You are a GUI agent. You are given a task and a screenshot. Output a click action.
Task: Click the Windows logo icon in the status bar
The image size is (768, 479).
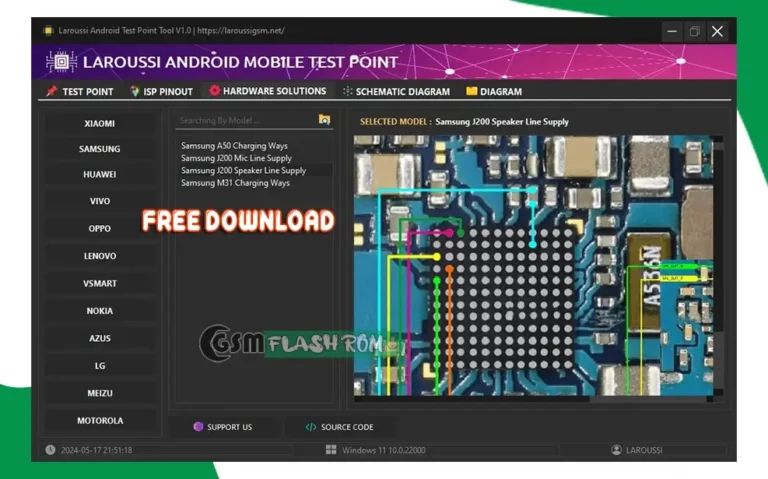[x=331, y=450]
